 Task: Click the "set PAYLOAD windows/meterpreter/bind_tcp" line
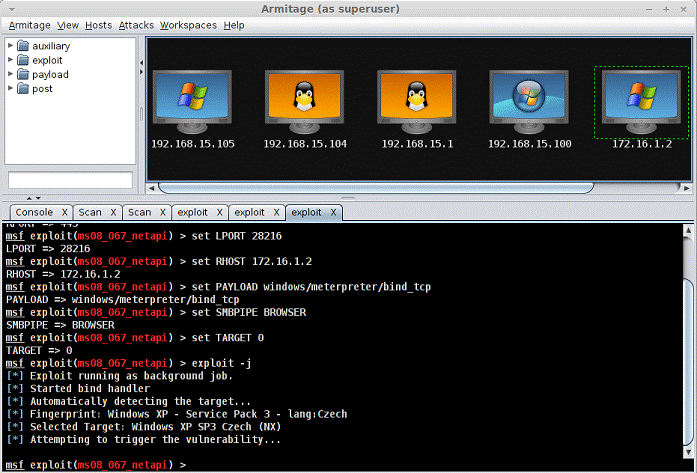(218, 287)
